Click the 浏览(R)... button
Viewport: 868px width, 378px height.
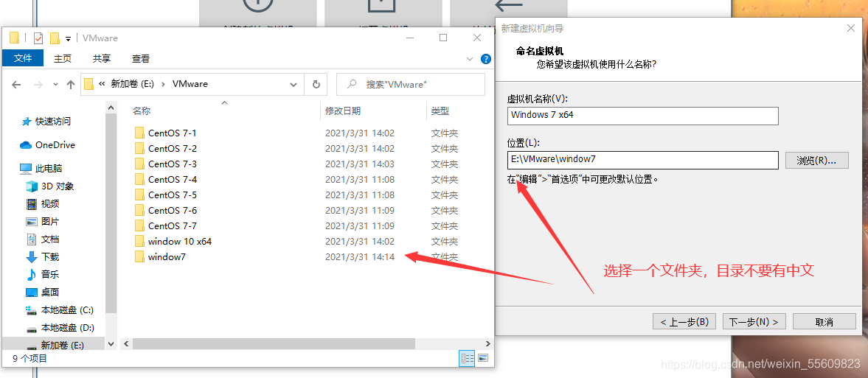pos(816,160)
